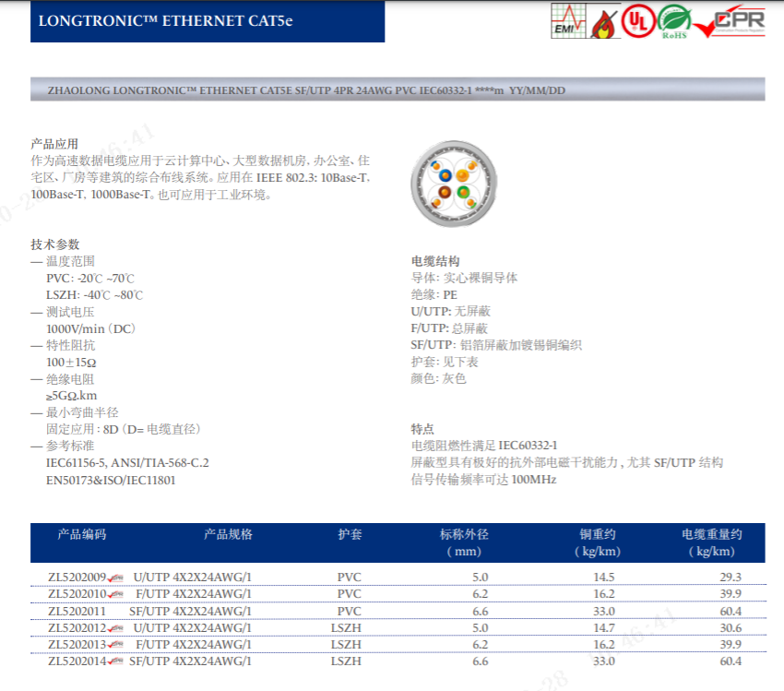Click product code ZL5202011
Screen dimensions: 784x691
pos(77,611)
